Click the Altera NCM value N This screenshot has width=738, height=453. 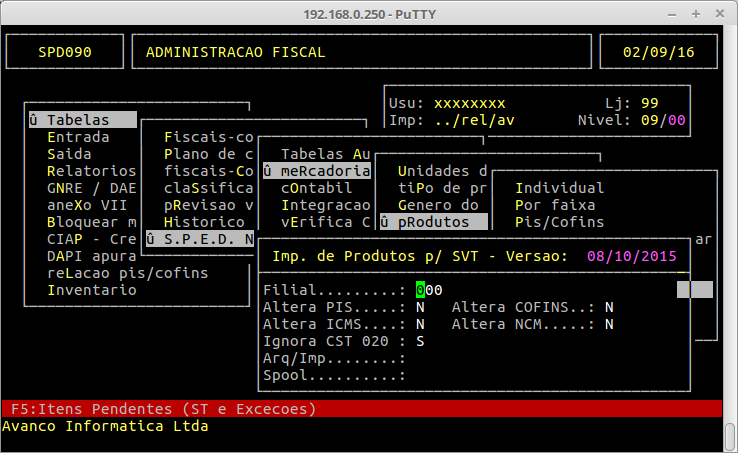click(609, 324)
